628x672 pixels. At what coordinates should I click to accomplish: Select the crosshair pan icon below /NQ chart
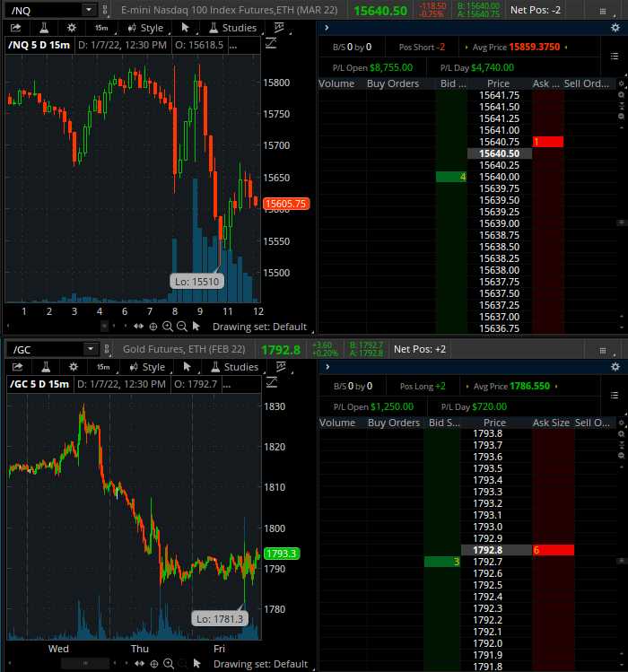(153, 327)
